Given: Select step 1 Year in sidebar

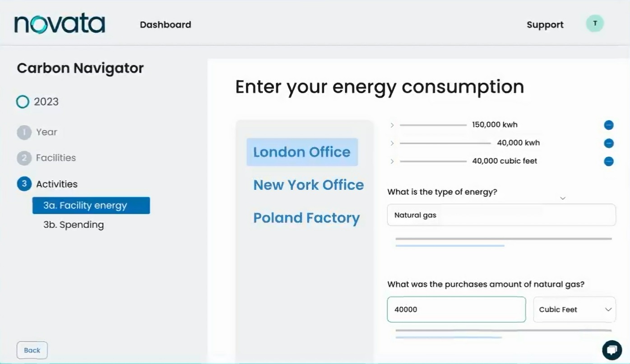Looking at the screenshot, I should tap(46, 132).
